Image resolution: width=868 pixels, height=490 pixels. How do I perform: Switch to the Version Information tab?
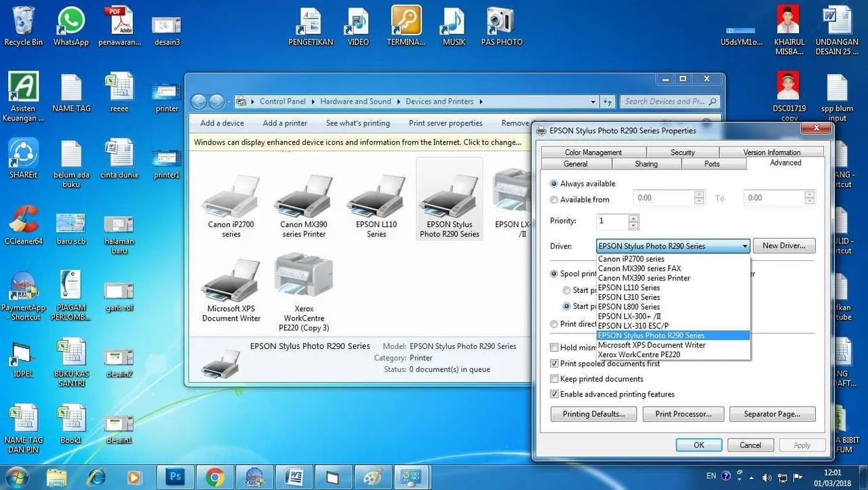772,152
